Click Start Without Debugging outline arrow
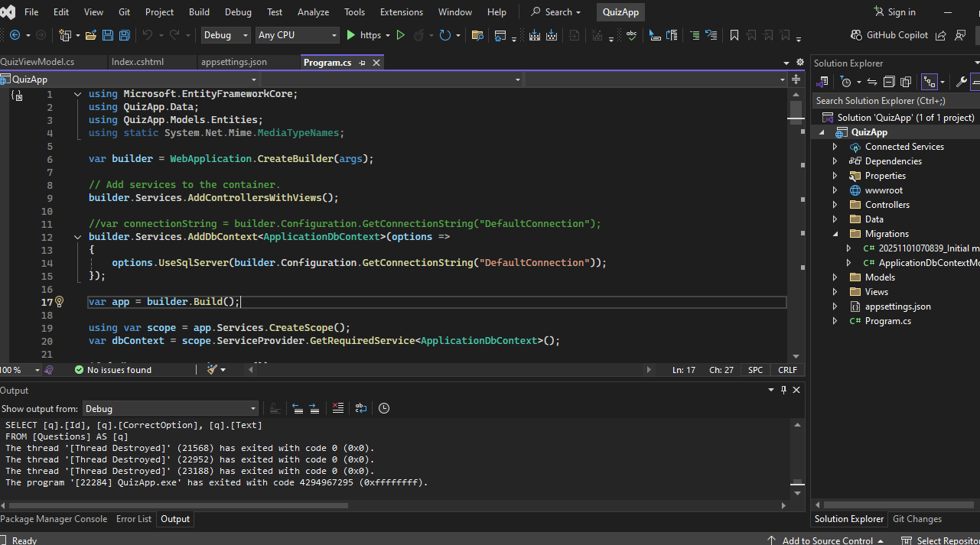 (x=400, y=35)
